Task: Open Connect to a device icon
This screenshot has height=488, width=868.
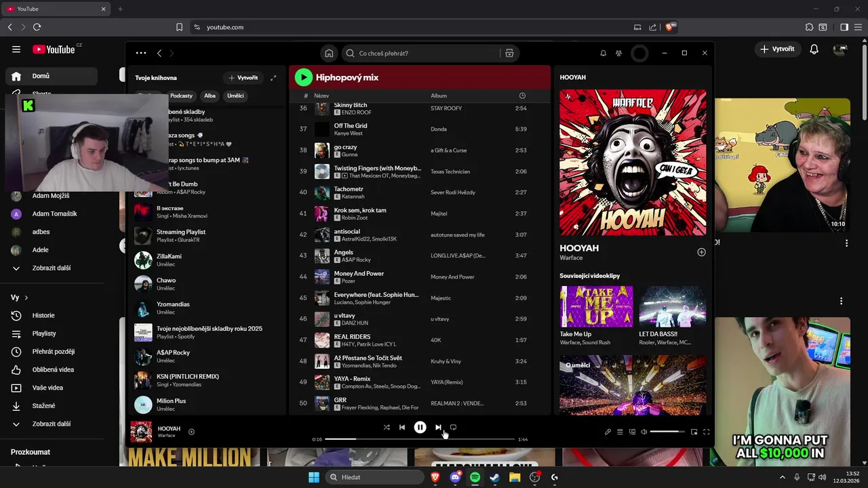Action: tap(632, 432)
